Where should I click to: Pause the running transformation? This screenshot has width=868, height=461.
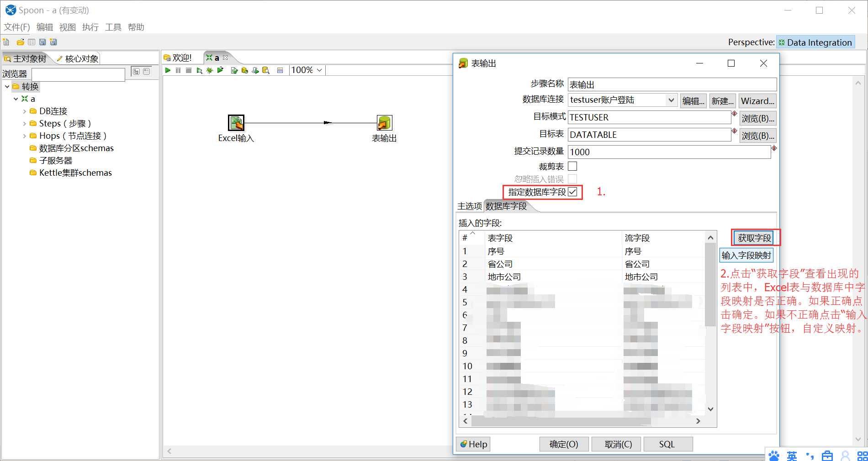[x=178, y=70]
